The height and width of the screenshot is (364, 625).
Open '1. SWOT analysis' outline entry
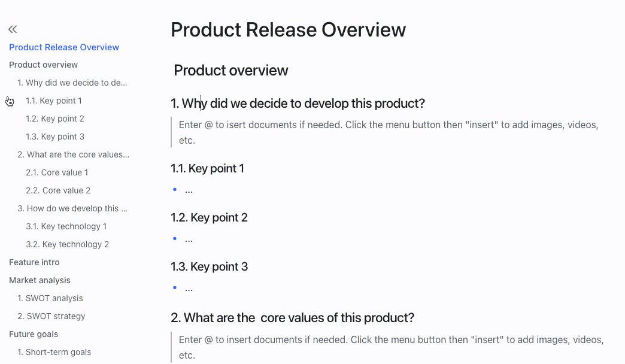tap(50, 298)
